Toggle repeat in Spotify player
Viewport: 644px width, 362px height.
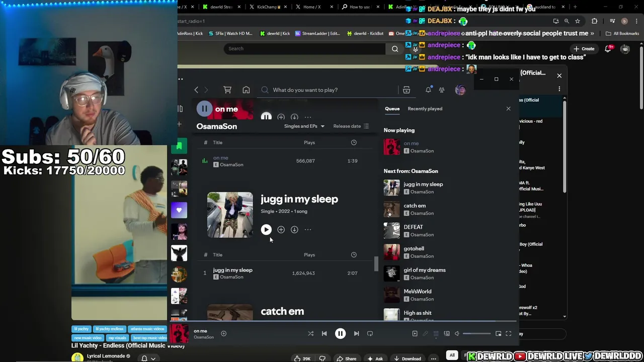coord(370,333)
